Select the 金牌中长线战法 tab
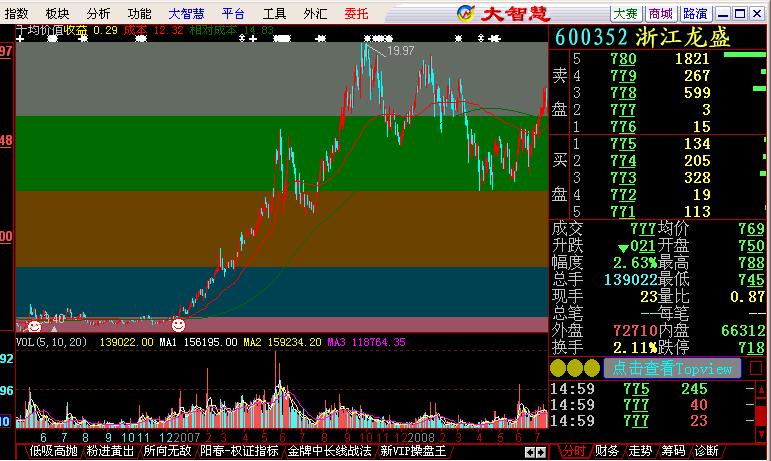 pos(329,451)
